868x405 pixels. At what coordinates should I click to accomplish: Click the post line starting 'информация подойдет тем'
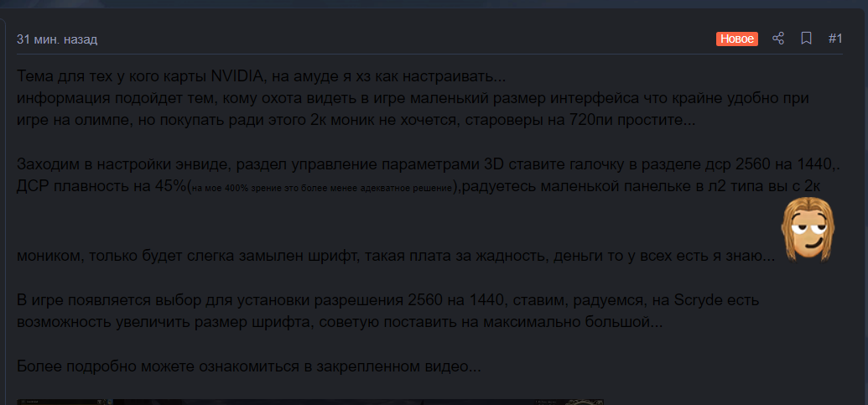point(413,98)
